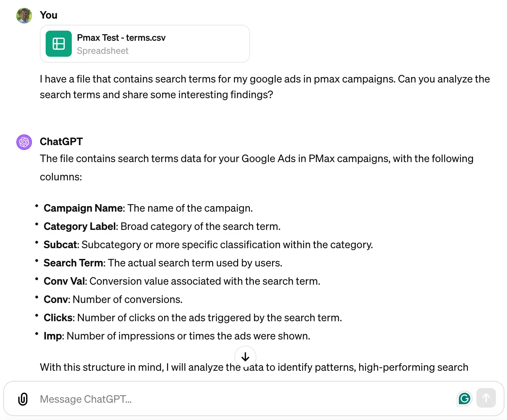Viewport: 507px width, 420px height.
Task: Focus the Message ChatGPT input field
Action: click(245, 399)
